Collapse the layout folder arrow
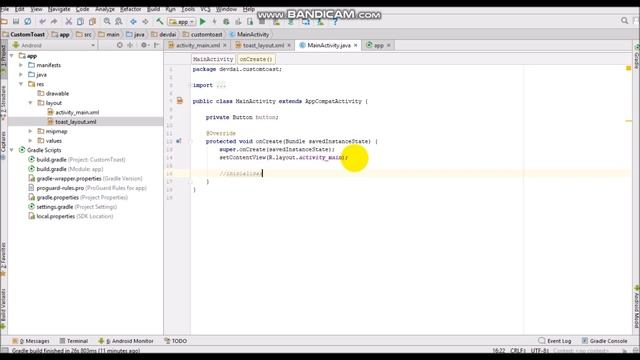 31,103
